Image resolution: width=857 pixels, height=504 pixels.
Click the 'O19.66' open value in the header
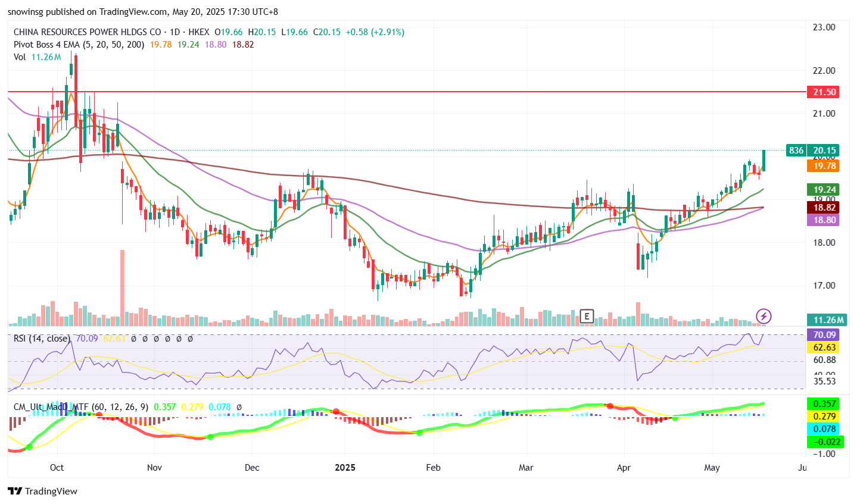[229, 32]
